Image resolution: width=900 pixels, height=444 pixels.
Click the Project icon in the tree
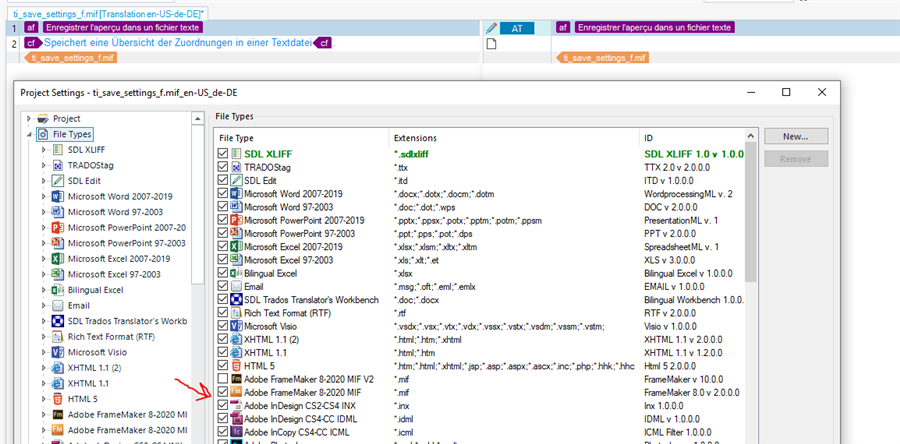[x=42, y=119]
